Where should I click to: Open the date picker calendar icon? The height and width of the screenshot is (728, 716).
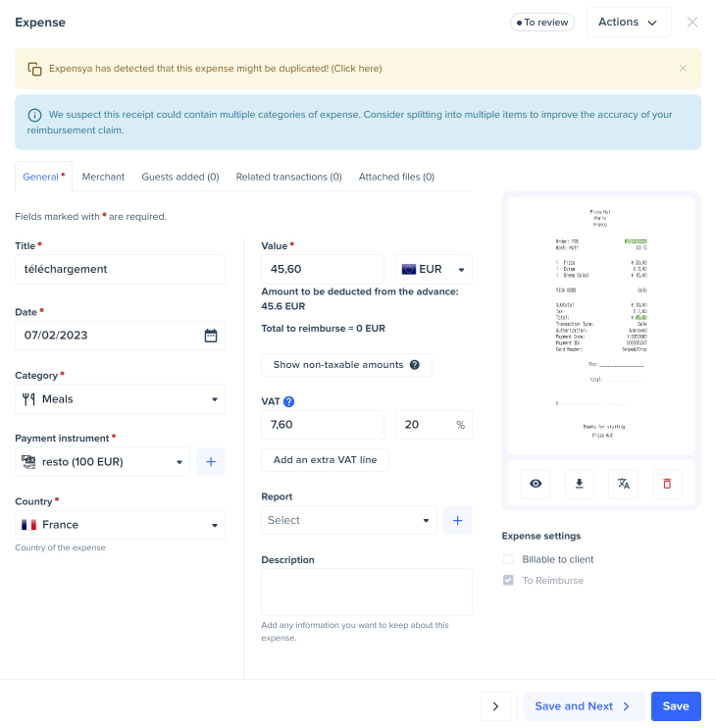(x=211, y=336)
